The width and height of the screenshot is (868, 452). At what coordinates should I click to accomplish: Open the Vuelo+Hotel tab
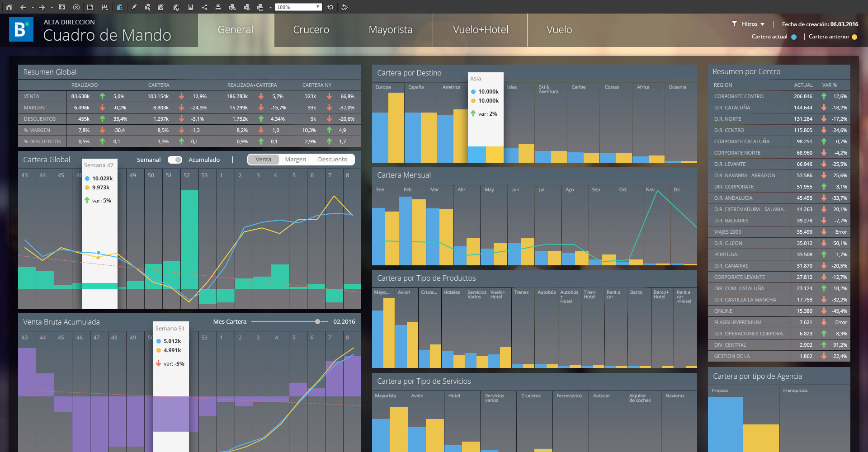(481, 30)
